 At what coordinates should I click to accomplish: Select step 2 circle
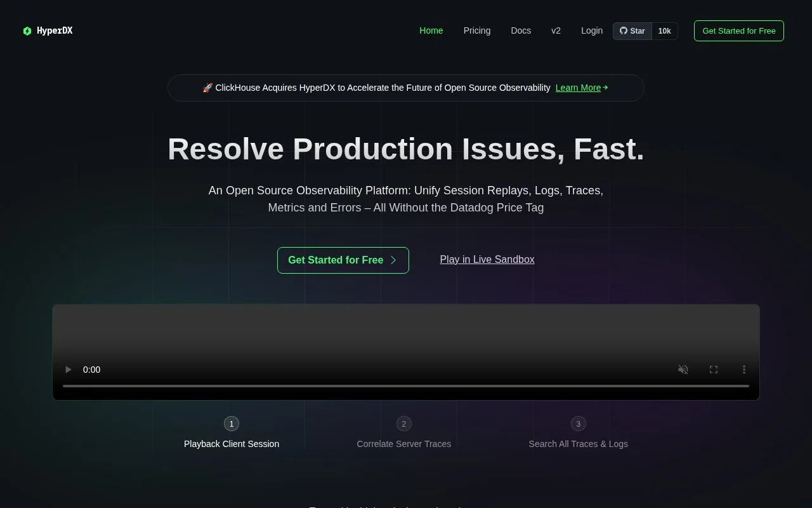[x=403, y=424]
